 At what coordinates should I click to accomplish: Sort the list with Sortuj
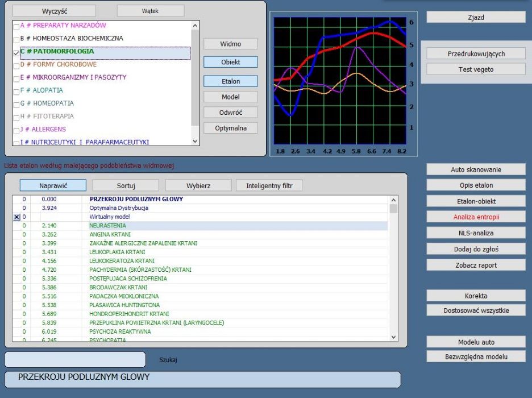coord(126,185)
